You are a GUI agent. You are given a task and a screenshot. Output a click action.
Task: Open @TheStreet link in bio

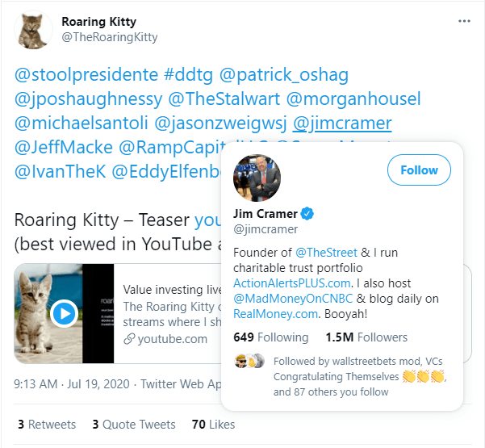[x=326, y=253]
